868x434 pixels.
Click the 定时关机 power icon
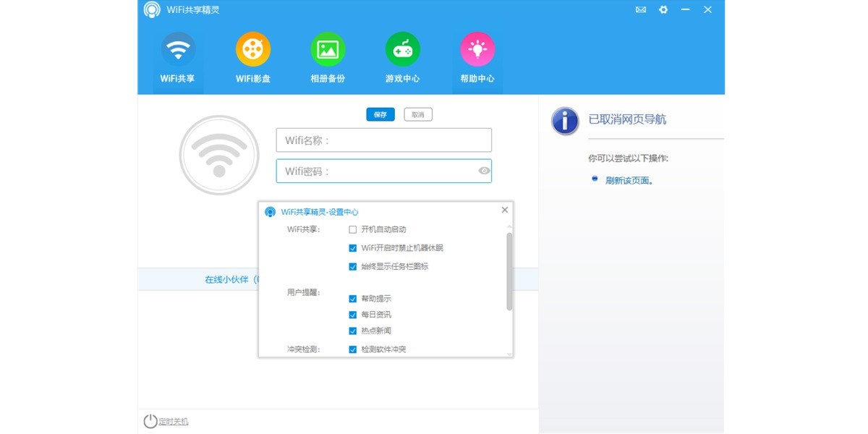(149, 420)
